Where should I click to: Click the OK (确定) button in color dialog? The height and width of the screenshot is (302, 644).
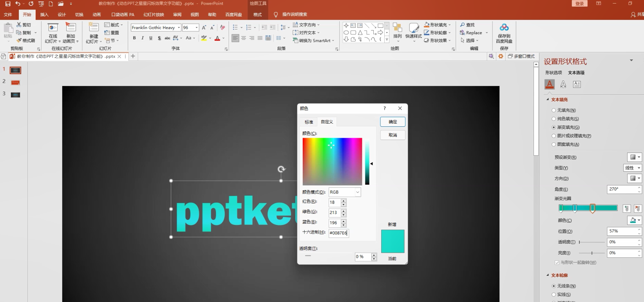393,122
